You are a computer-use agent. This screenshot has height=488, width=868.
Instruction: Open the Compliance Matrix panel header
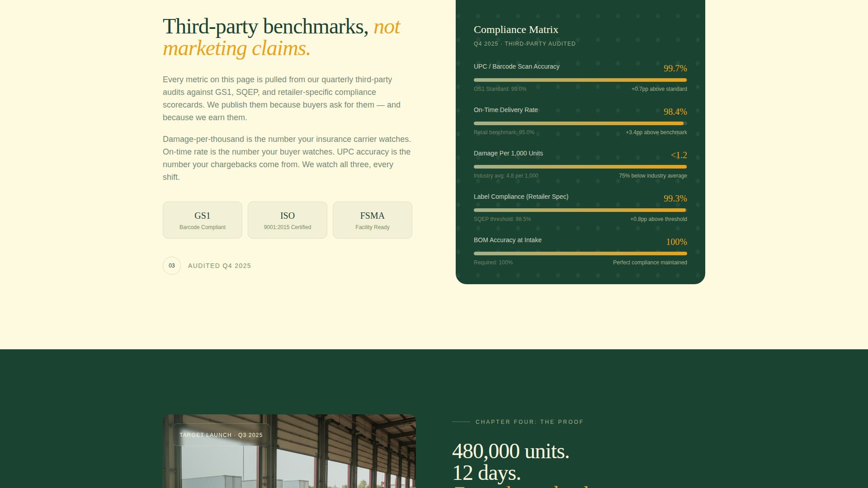pos(516,29)
